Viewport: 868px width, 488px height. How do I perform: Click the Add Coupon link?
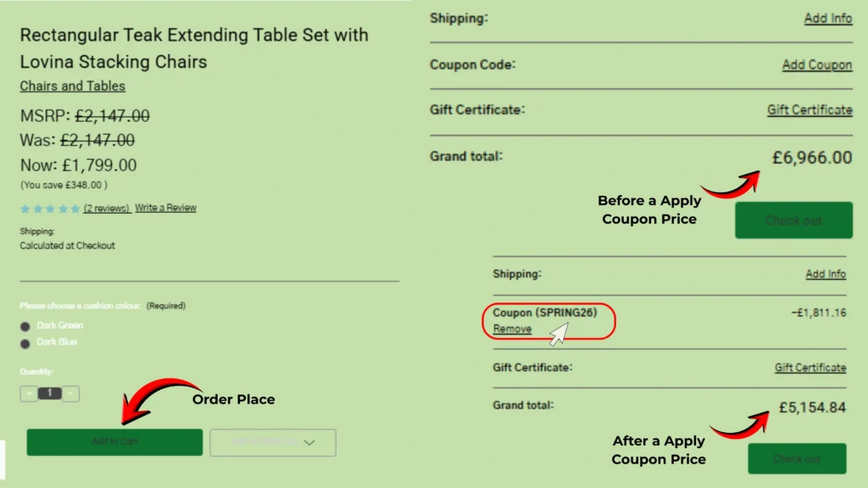click(817, 65)
